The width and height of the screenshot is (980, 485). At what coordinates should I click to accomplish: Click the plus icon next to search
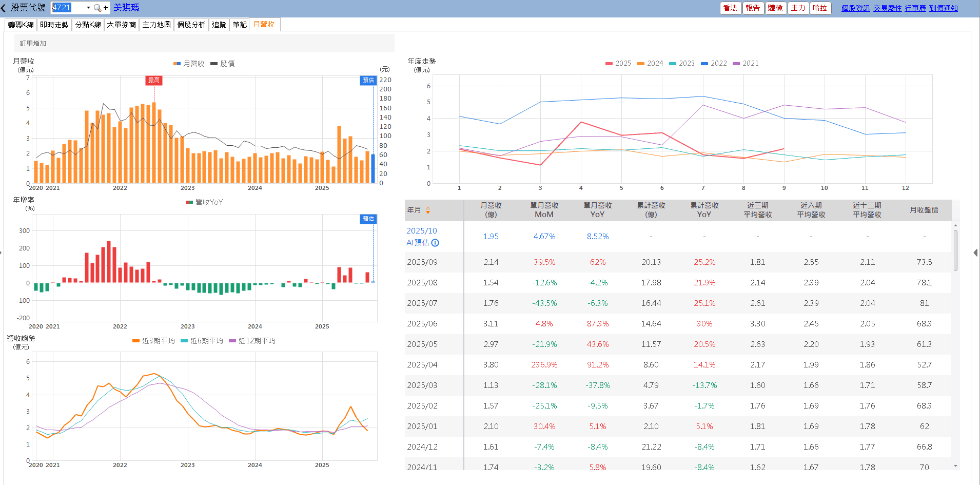point(106,8)
